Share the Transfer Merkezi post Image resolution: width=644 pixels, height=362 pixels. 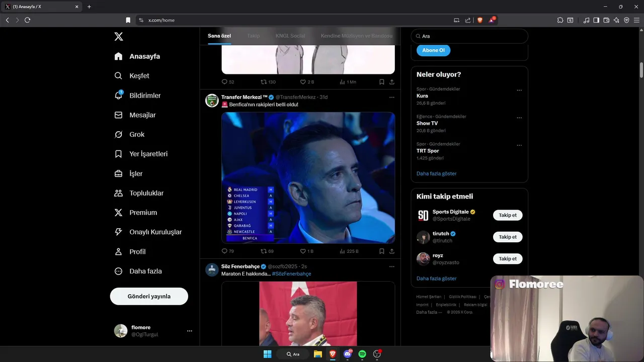[392, 251]
